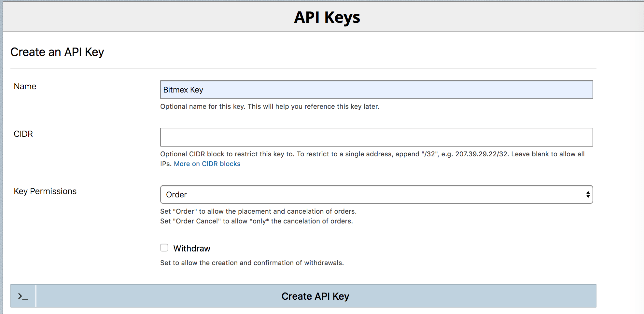Select the Name field containing Bitmex Key
This screenshot has width=644, height=314.
376,90
